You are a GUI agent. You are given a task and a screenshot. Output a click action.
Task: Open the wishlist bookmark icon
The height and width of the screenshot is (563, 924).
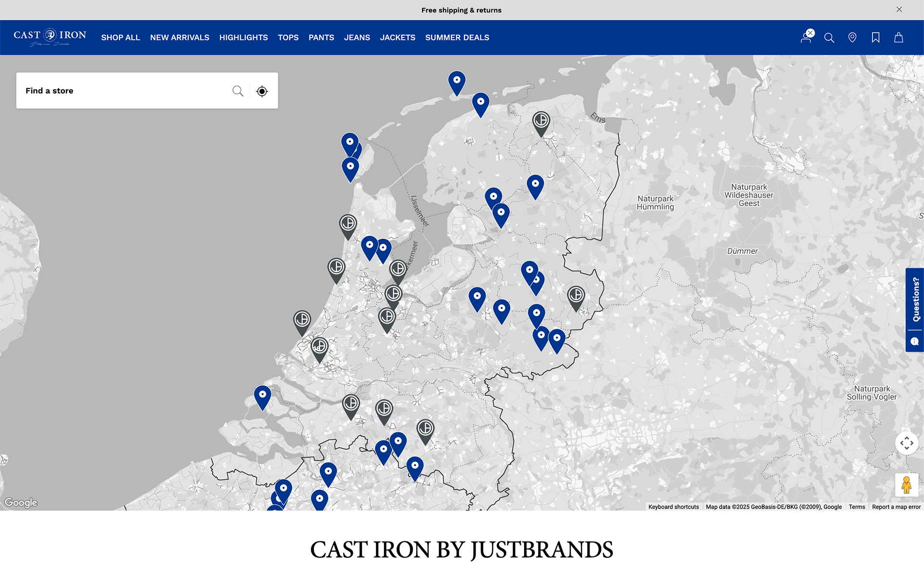click(x=875, y=38)
